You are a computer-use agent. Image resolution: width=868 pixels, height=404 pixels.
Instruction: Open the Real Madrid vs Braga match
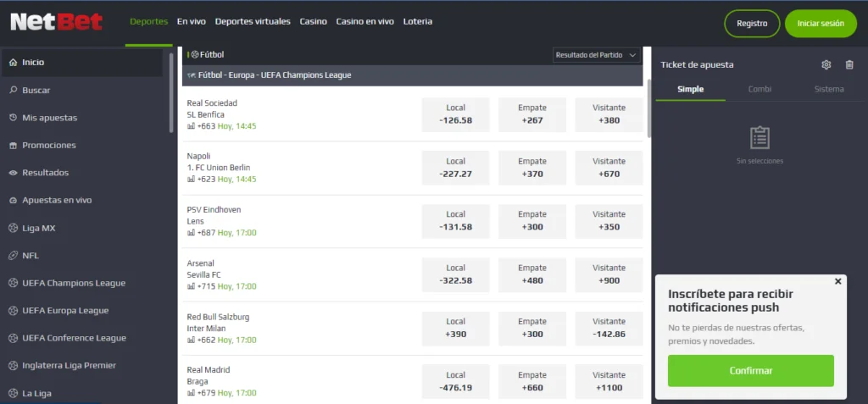click(209, 376)
